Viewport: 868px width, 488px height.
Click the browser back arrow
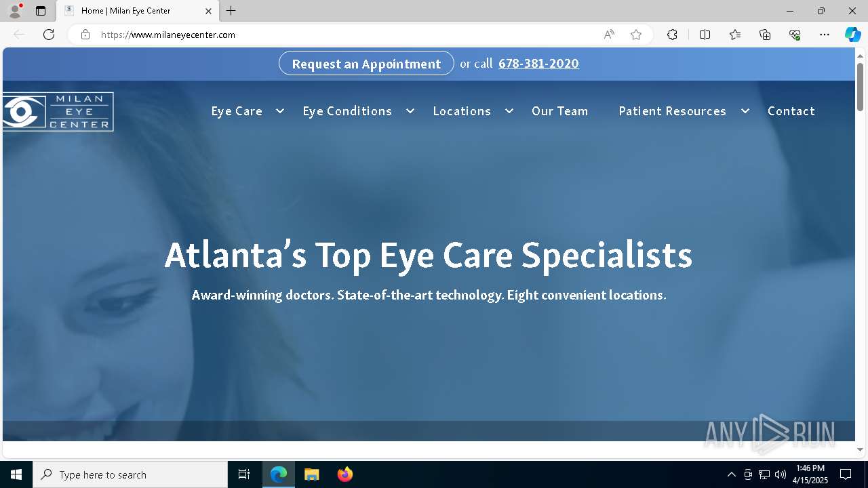pos(19,35)
